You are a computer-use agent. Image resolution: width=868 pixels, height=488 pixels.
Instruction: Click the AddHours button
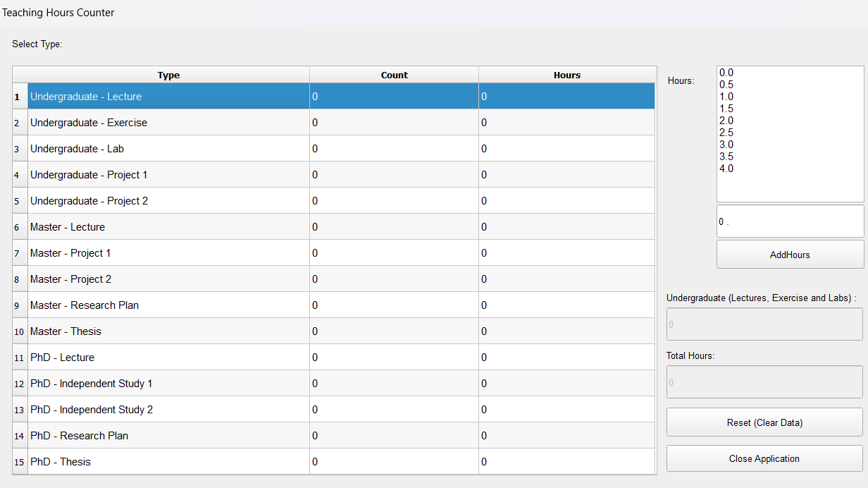(x=790, y=255)
